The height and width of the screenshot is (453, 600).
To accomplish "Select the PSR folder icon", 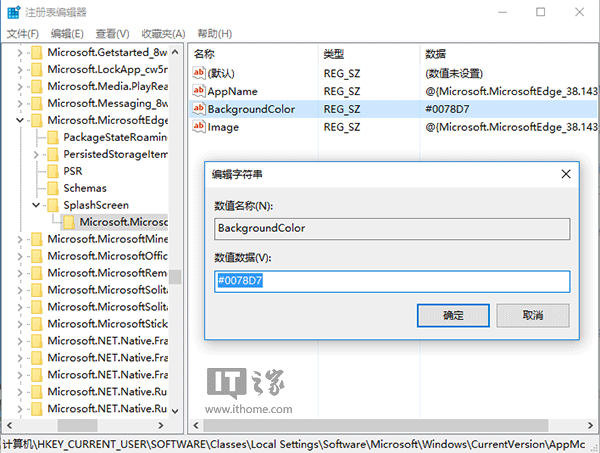I will tap(53, 171).
